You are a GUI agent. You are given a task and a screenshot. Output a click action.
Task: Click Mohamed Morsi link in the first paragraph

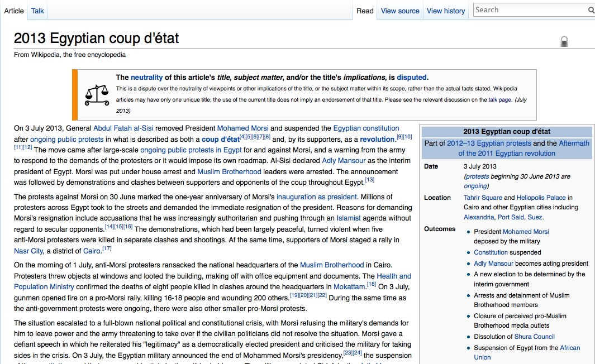click(243, 128)
